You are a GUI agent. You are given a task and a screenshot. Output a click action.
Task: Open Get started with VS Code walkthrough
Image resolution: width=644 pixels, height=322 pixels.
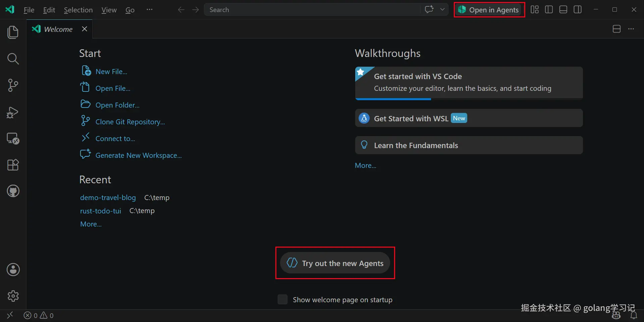pyautogui.click(x=469, y=83)
